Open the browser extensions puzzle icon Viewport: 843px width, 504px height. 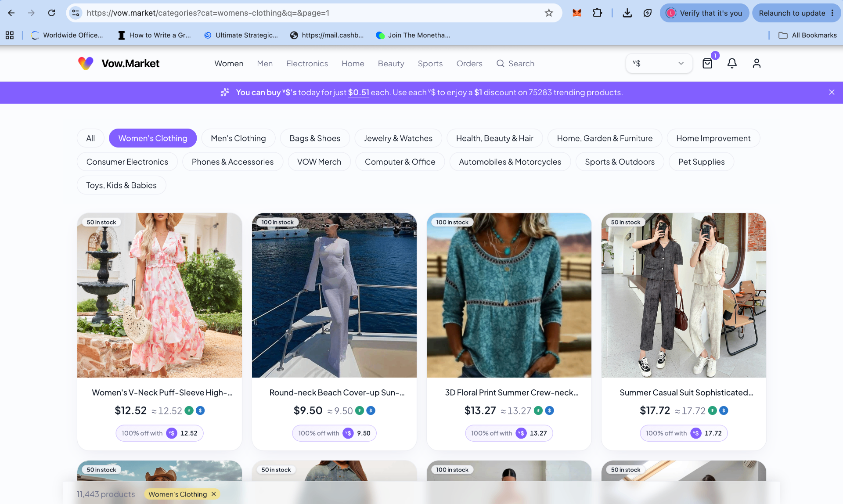point(597,13)
